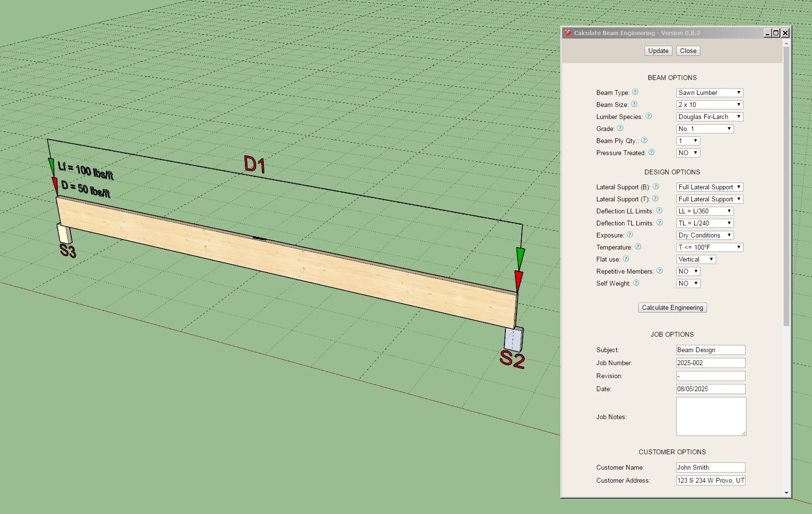Click help icon next to Self Weight
This screenshot has width=812, height=514.
[636, 283]
